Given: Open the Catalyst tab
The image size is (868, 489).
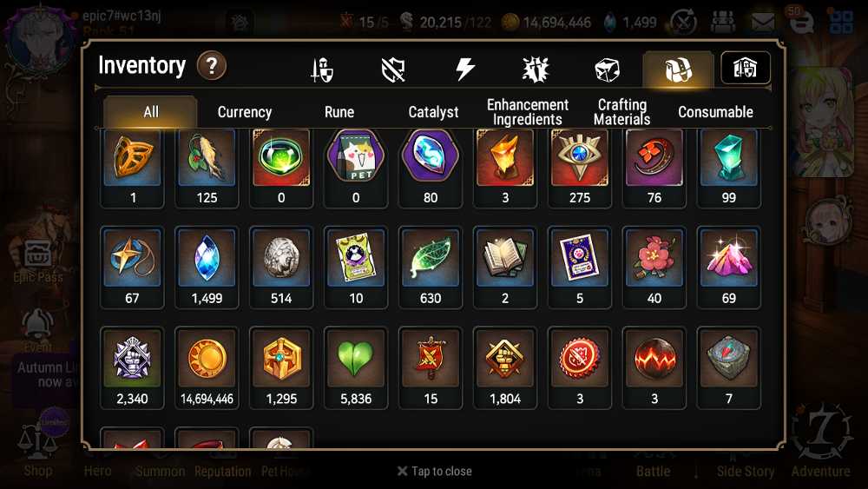Looking at the screenshot, I should pos(433,112).
